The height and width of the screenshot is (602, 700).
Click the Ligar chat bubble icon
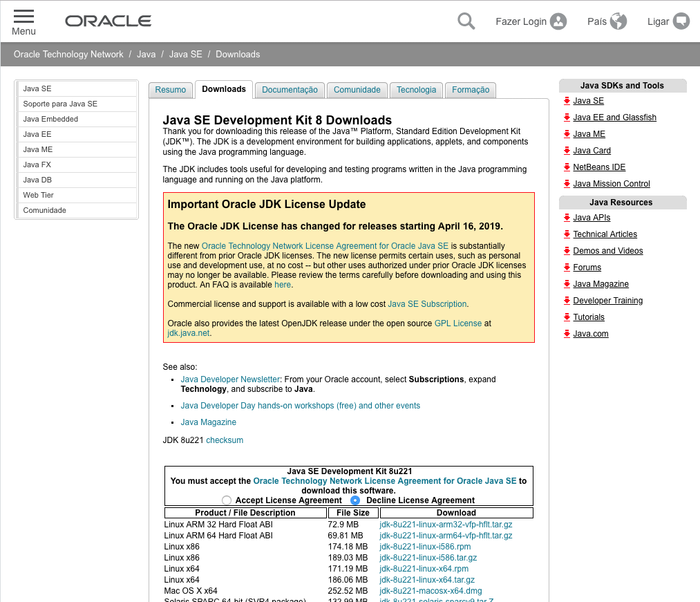[681, 21]
